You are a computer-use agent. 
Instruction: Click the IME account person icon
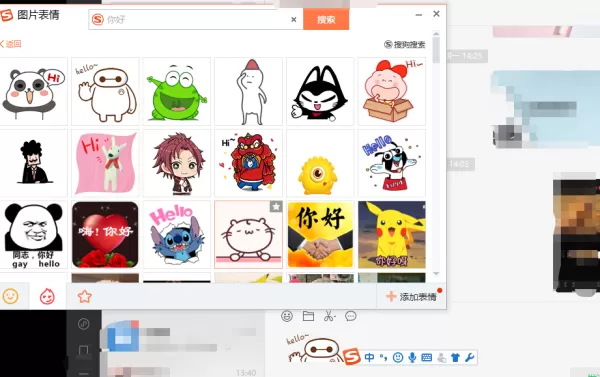(x=441, y=358)
